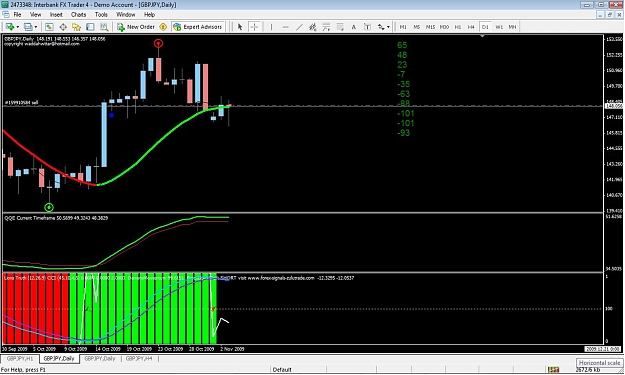The width and height of the screenshot is (625, 375).
Task: Switch to W1 weekly timeframe
Action: coord(499,27)
